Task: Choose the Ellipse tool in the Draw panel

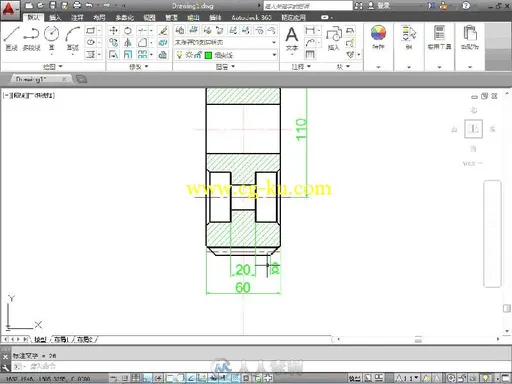Action: [x=90, y=42]
